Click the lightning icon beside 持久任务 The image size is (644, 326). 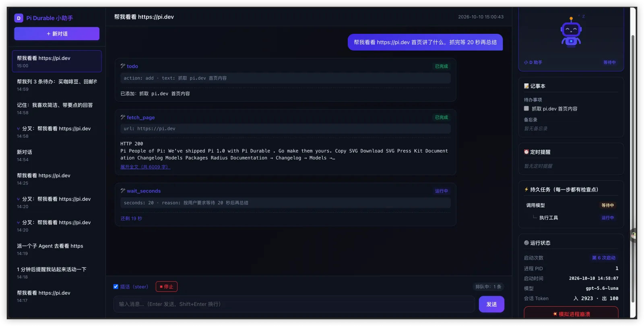526,190
